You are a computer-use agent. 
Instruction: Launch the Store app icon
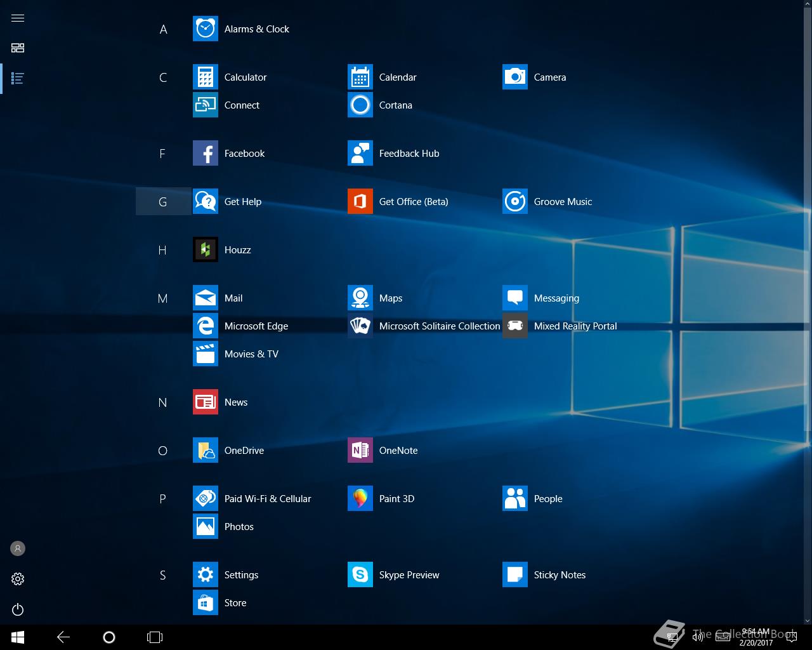point(206,602)
